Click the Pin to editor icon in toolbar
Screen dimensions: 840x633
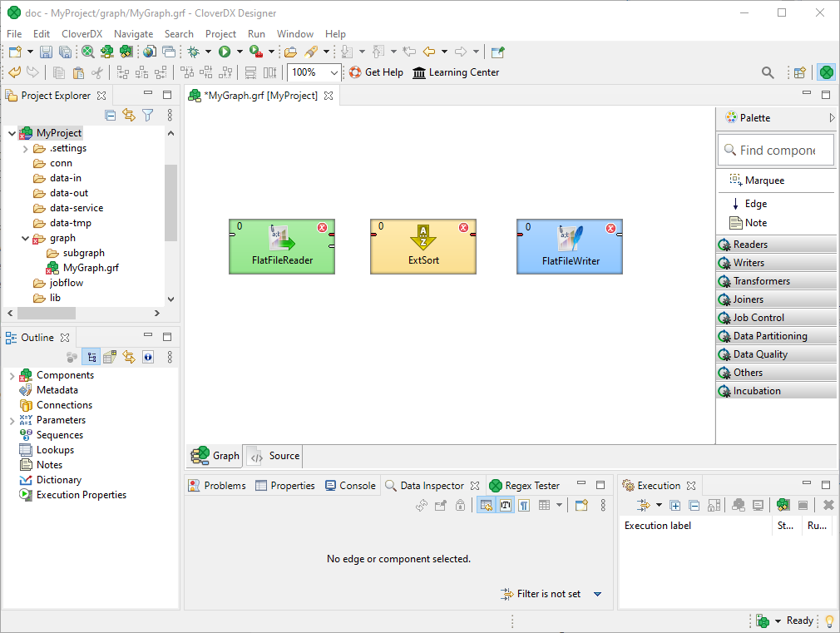pos(497,52)
